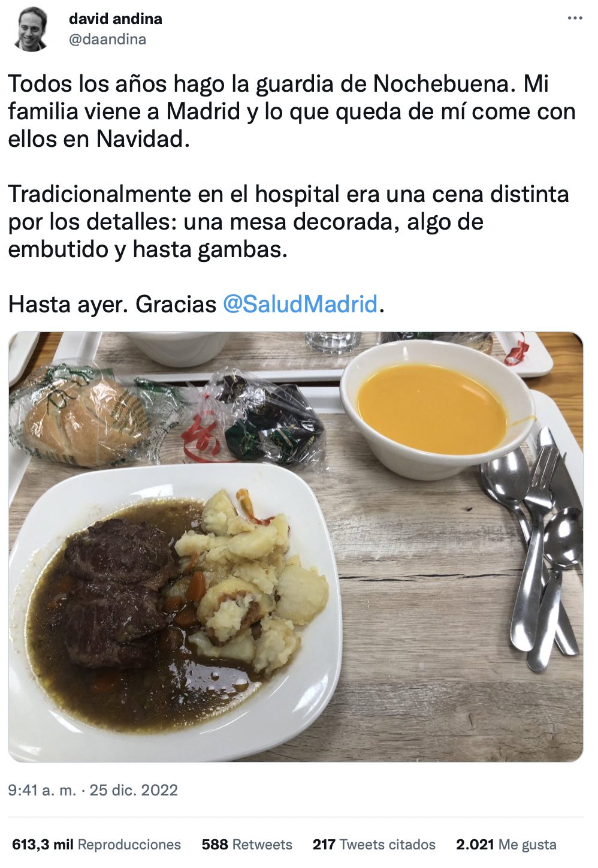Show the 2.021 Me gusta list
598x868 pixels.
point(506,845)
